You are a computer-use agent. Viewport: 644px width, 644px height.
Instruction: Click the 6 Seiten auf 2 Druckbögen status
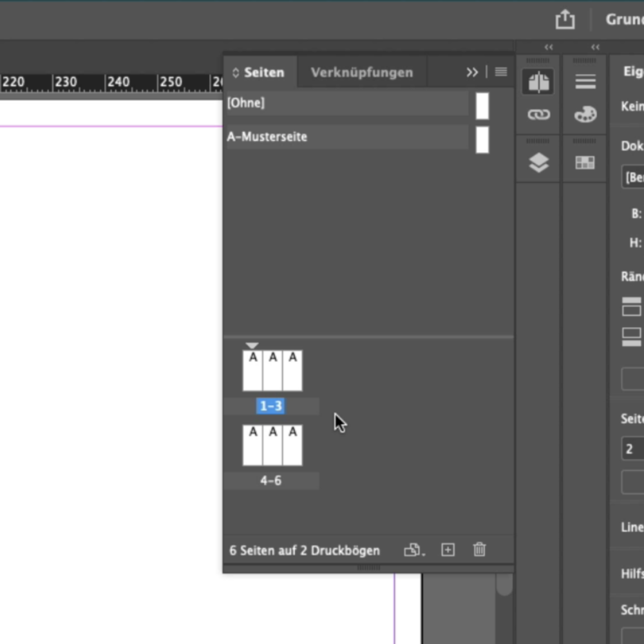coord(305,551)
